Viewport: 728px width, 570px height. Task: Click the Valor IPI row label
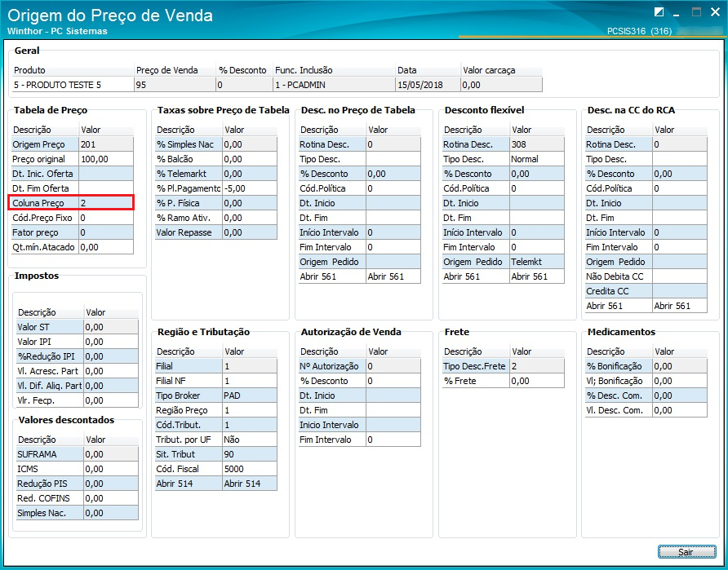tap(50, 342)
